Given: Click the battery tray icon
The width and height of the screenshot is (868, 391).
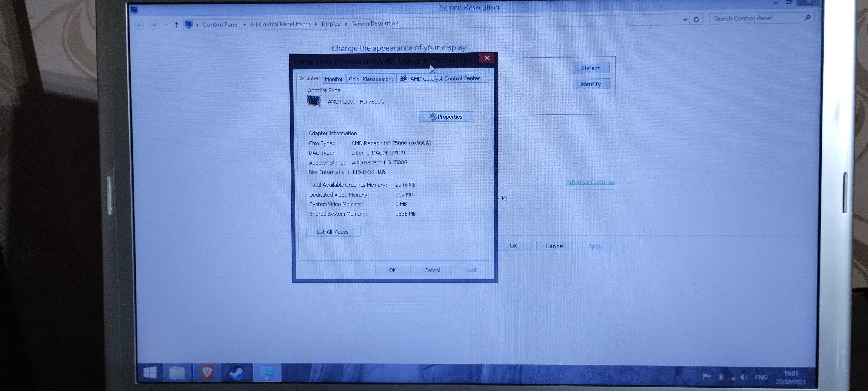Looking at the screenshot, I should [x=720, y=377].
